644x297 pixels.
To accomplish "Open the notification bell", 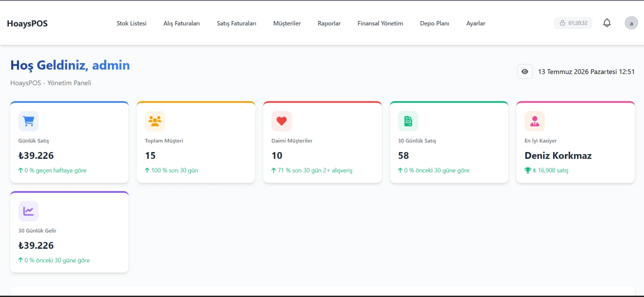I will (607, 23).
